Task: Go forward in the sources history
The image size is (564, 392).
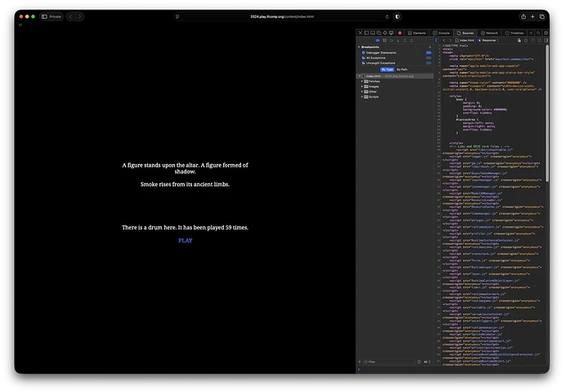Action: 450,40
